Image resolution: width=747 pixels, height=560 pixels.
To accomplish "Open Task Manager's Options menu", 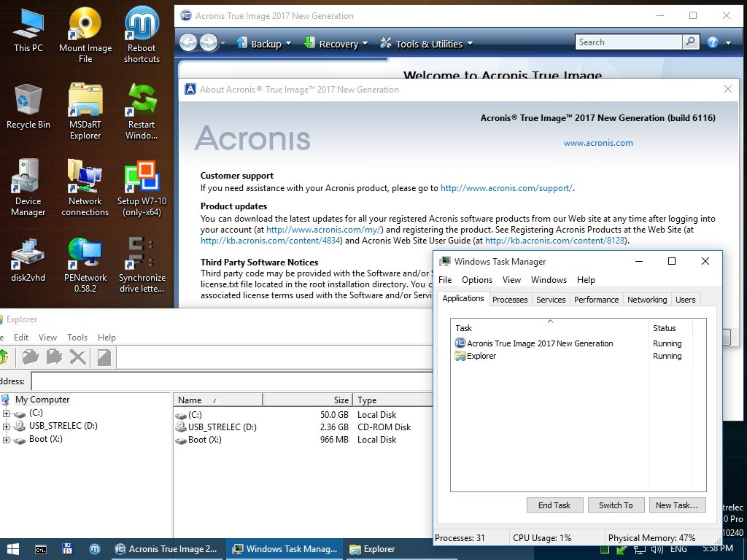I will point(477,280).
